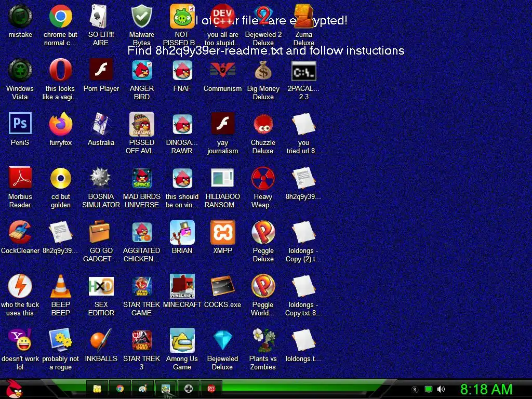Open the XMPP (XAMPP) orange icon
Screen dimensions: 532x399
click(x=222, y=232)
